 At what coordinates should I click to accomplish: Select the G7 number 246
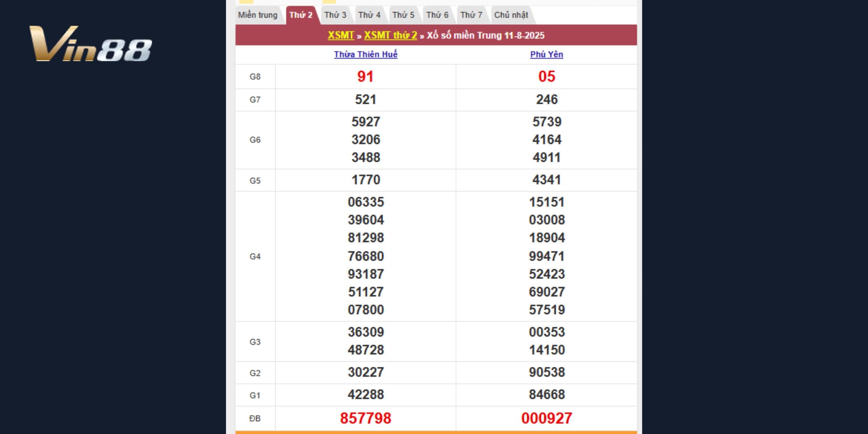[547, 100]
